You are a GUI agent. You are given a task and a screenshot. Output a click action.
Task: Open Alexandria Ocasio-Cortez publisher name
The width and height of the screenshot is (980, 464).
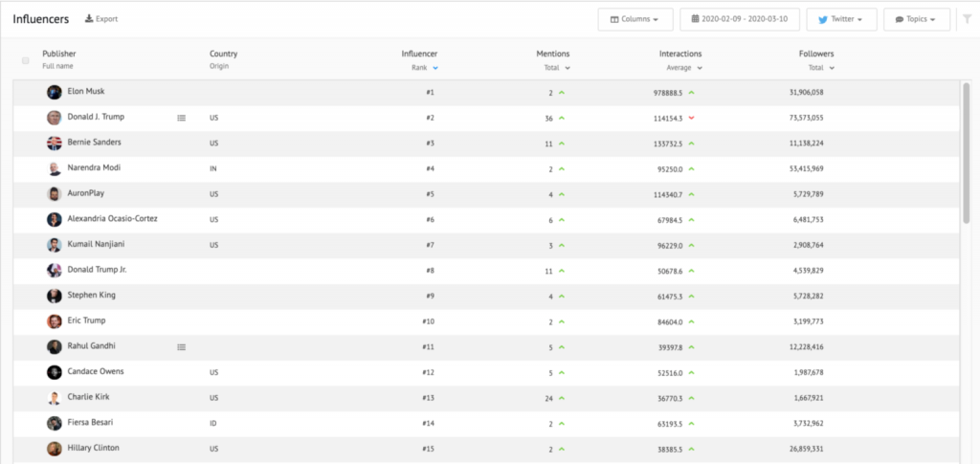(113, 218)
